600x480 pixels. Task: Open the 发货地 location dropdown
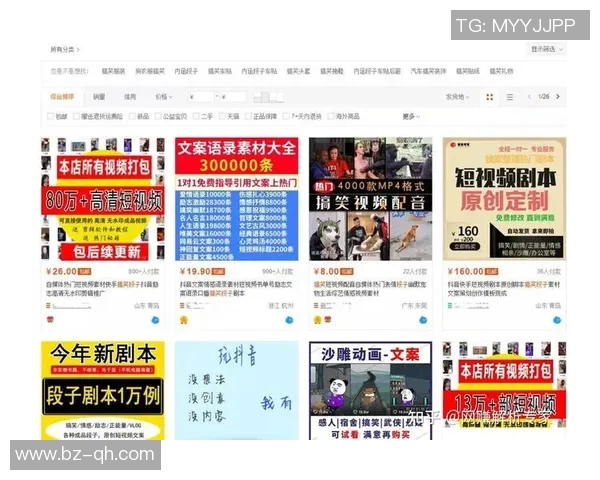458,97
